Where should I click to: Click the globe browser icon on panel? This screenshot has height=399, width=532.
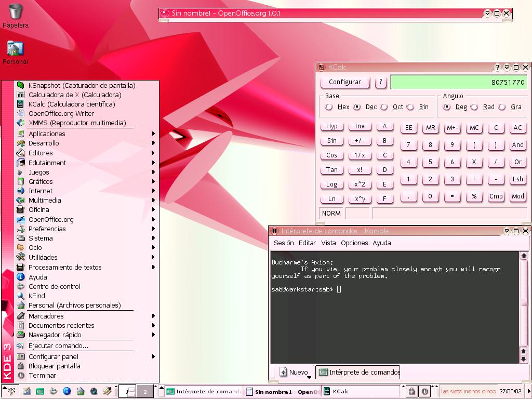coord(94,392)
